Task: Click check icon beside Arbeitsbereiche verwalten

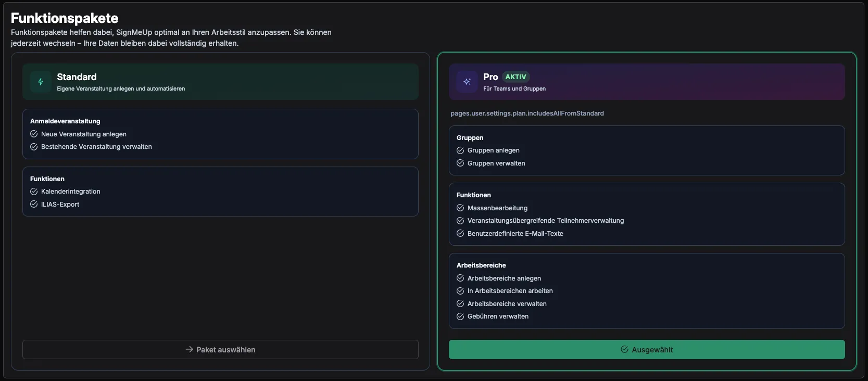Action: coord(460,303)
